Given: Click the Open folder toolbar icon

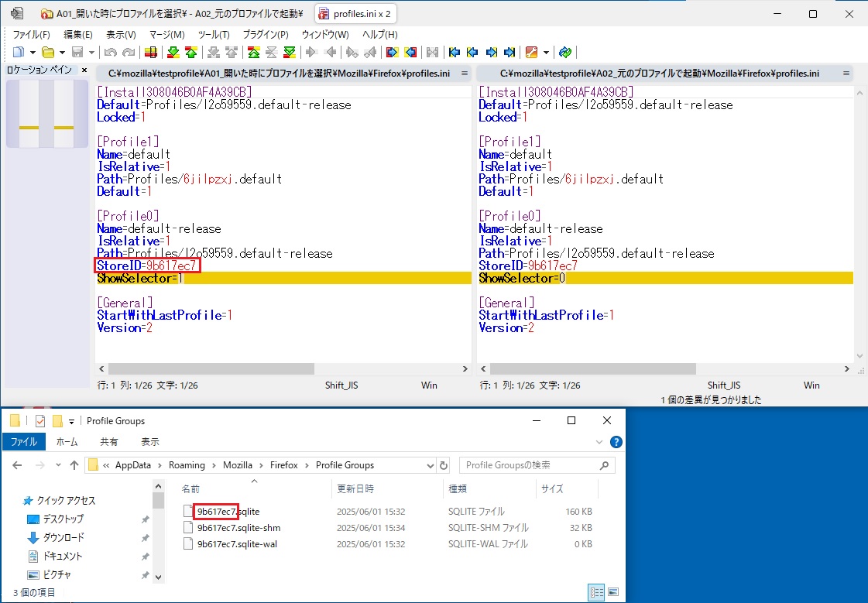Looking at the screenshot, I should click(47, 53).
